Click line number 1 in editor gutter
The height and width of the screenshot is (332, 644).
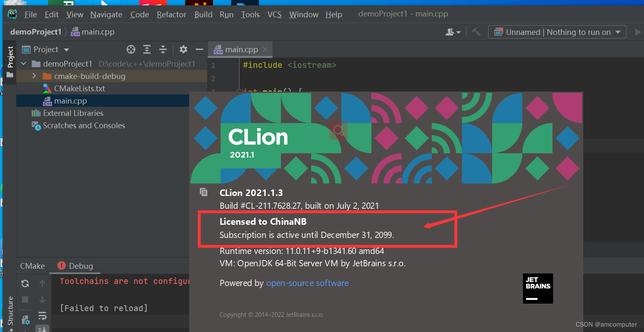pyautogui.click(x=213, y=65)
